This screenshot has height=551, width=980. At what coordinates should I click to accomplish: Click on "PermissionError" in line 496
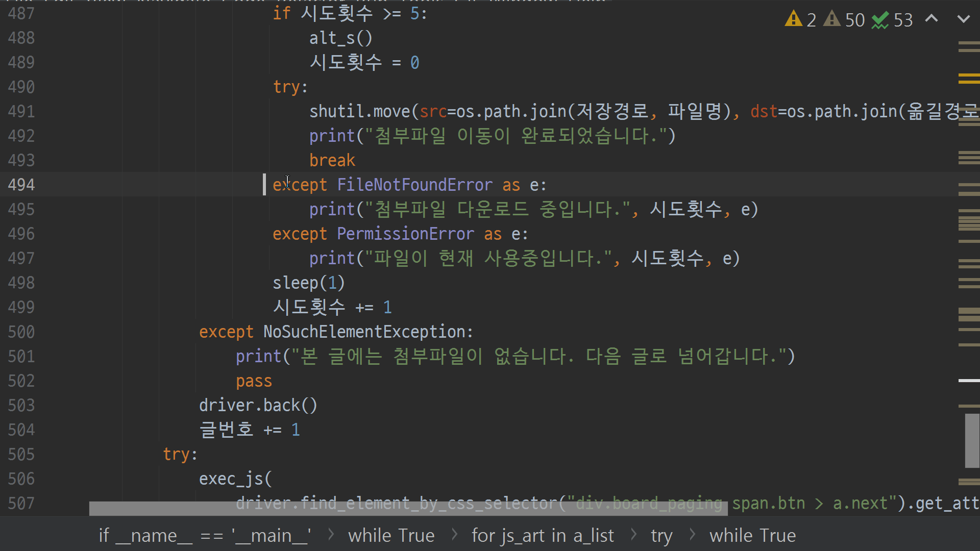[x=405, y=234]
